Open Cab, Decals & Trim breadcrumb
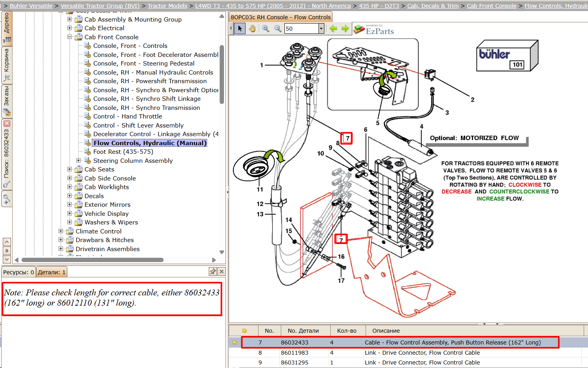 [433, 6]
